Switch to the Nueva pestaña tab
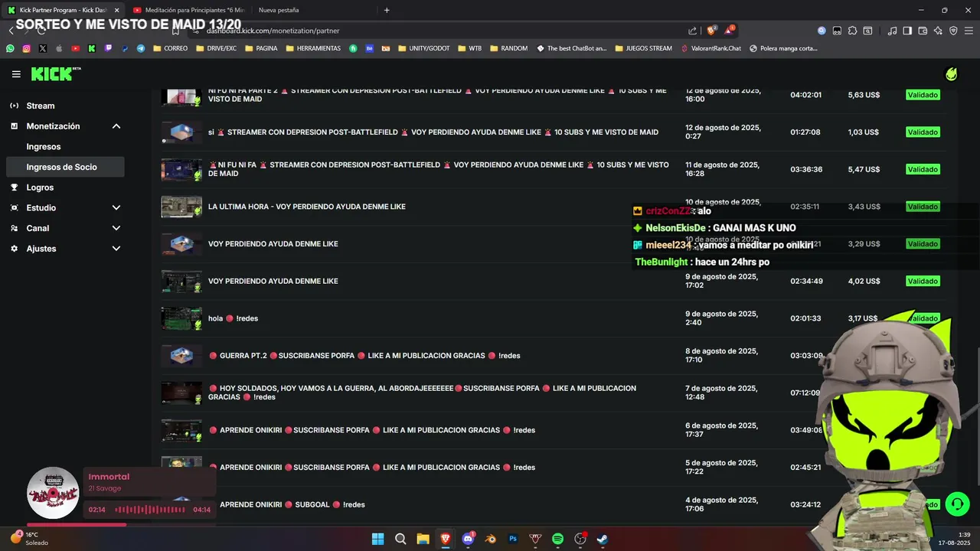This screenshot has height=551, width=980. 314,10
